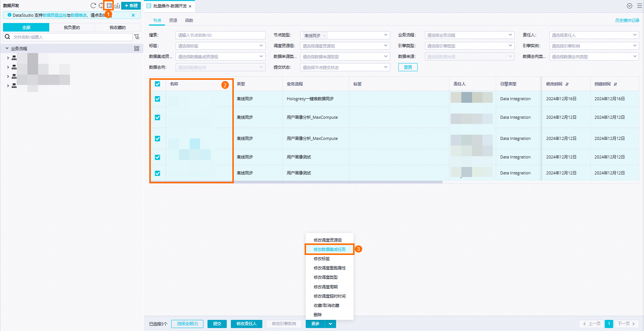The height and width of the screenshot is (331, 644).
Task: Click the 修改责任人 button
Action: [246, 324]
